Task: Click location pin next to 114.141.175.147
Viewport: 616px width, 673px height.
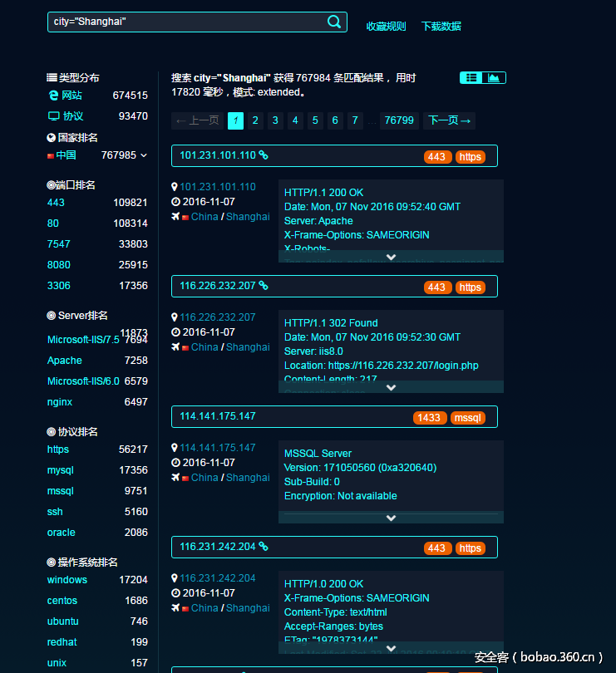Action: [175, 448]
